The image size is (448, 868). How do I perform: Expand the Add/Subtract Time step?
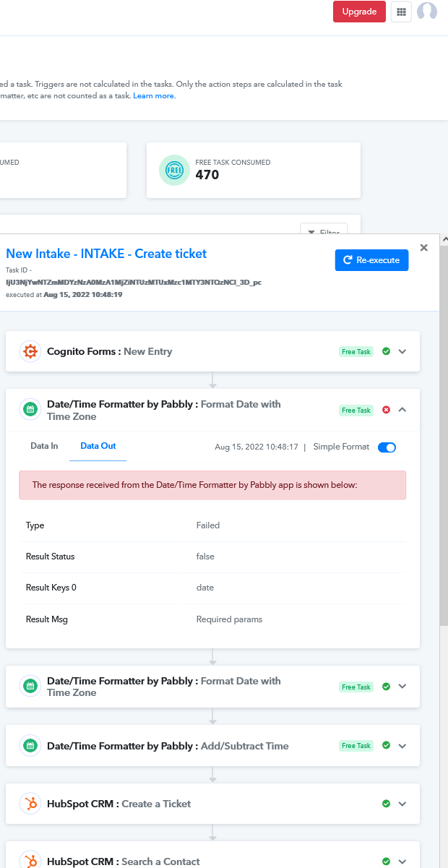[402, 745]
